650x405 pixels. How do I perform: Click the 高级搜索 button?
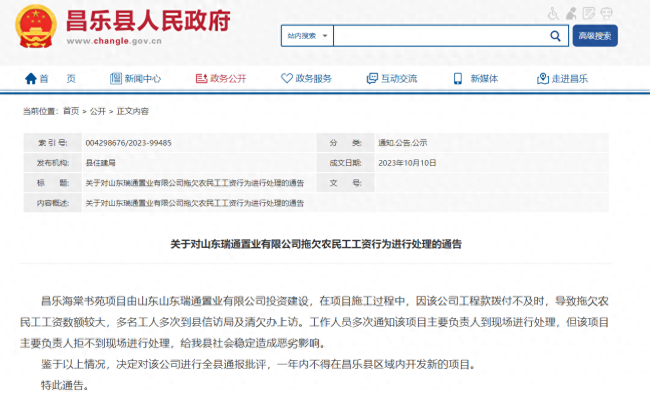tap(595, 36)
